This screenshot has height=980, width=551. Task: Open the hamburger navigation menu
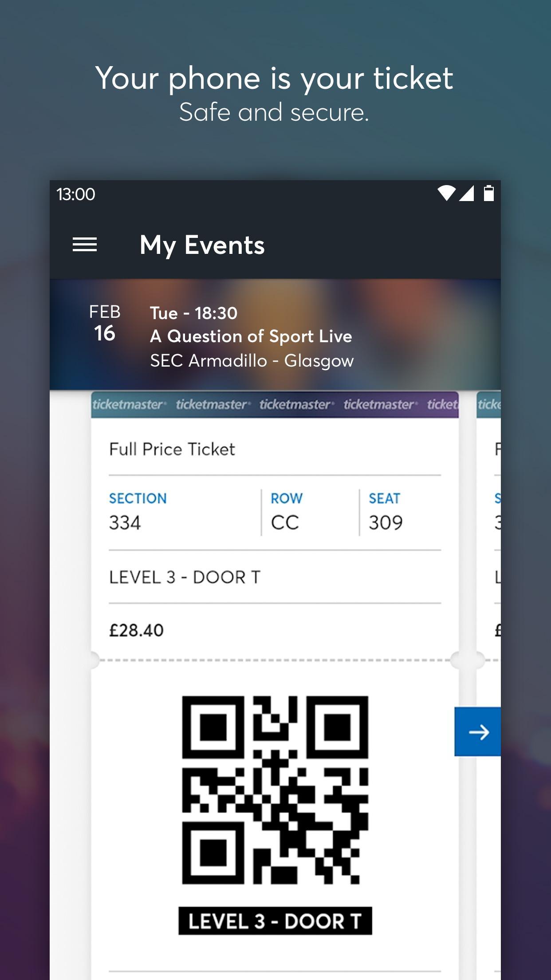84,245
